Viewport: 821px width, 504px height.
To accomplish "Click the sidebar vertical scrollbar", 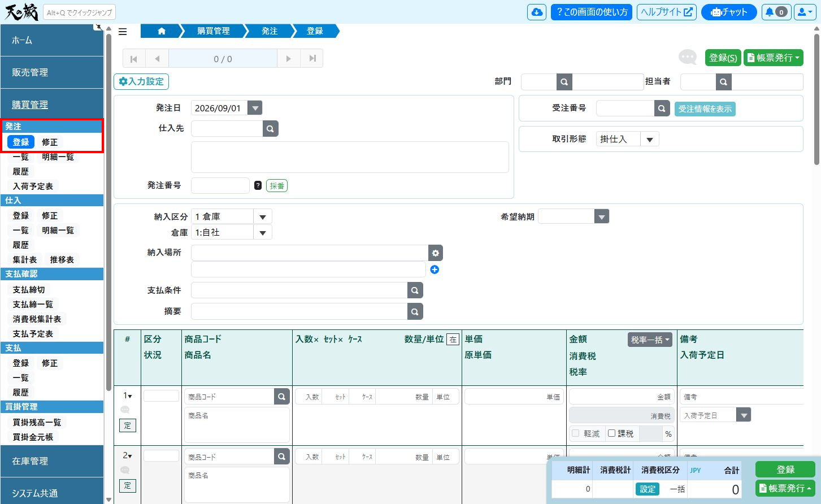I will (x=108, y=212).
